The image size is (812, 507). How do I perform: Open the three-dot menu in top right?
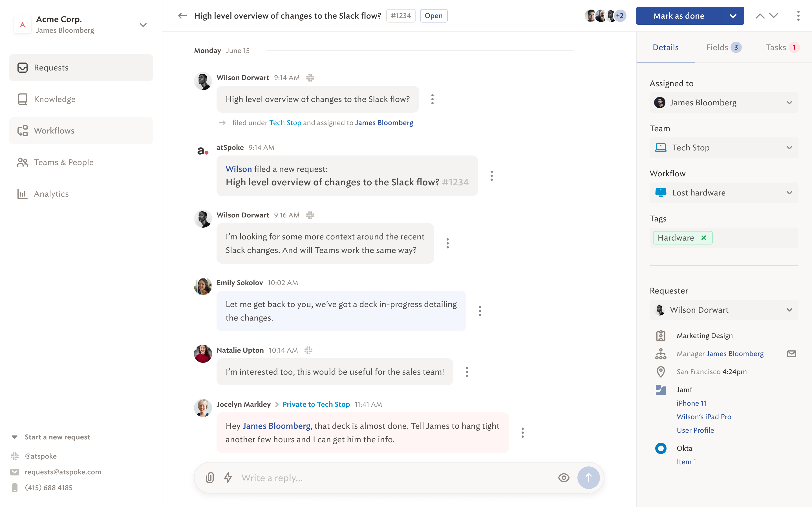pos(798,16)
